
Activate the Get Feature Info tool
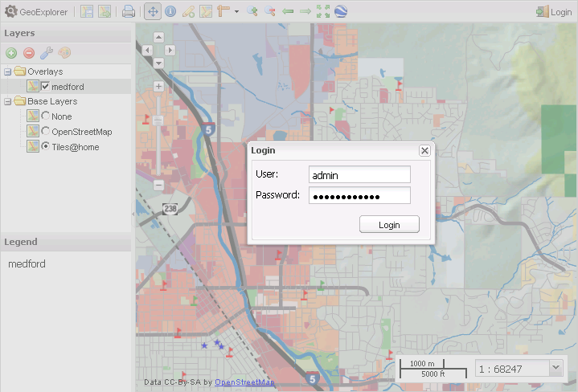(x=170, y=11)
